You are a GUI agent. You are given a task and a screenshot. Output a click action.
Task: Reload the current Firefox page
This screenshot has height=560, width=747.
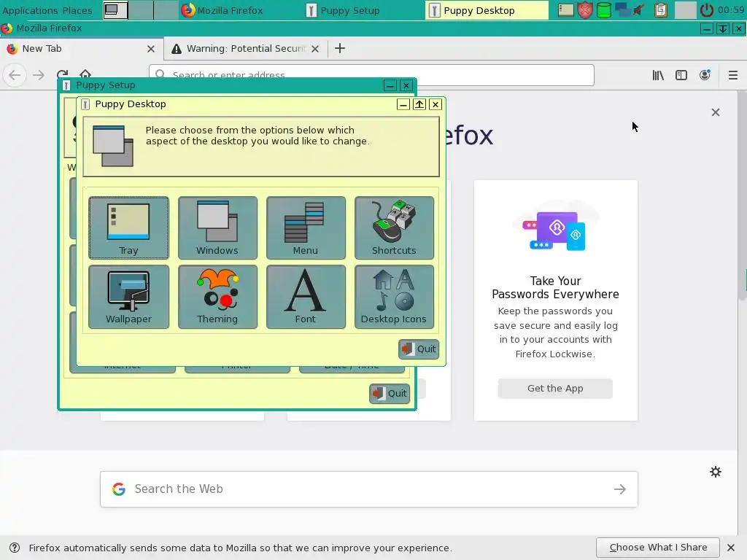62,74
